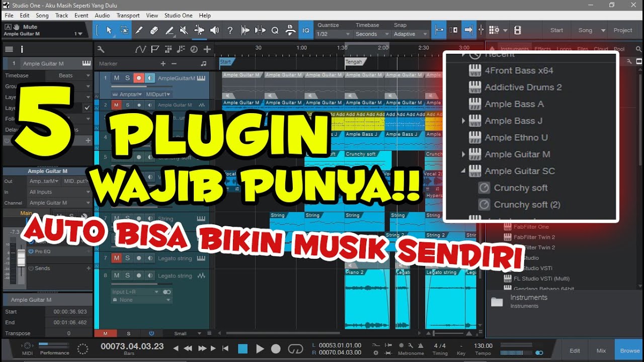Open track 8 Input L+R dropdown
The image size is (644, 362).
136,292
